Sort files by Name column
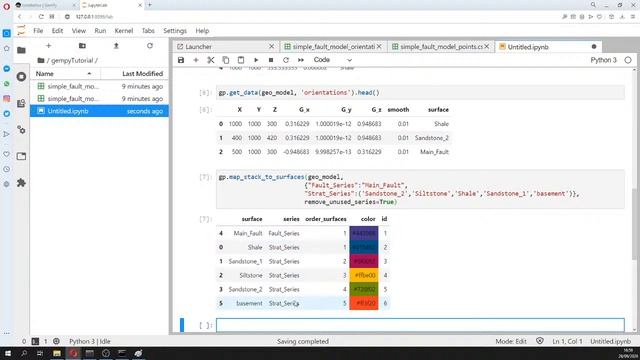This screenshot has height=360, width=640. (x=65, y=74)
